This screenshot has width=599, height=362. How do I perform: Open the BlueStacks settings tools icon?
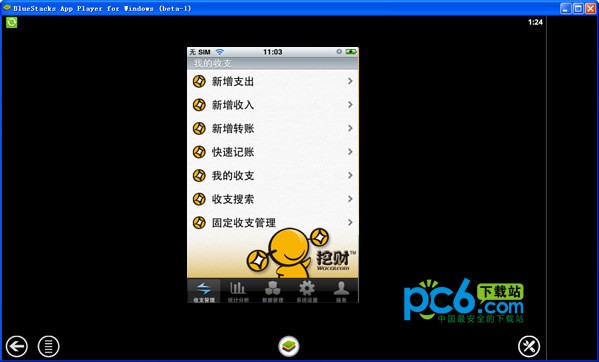(529, 346)
